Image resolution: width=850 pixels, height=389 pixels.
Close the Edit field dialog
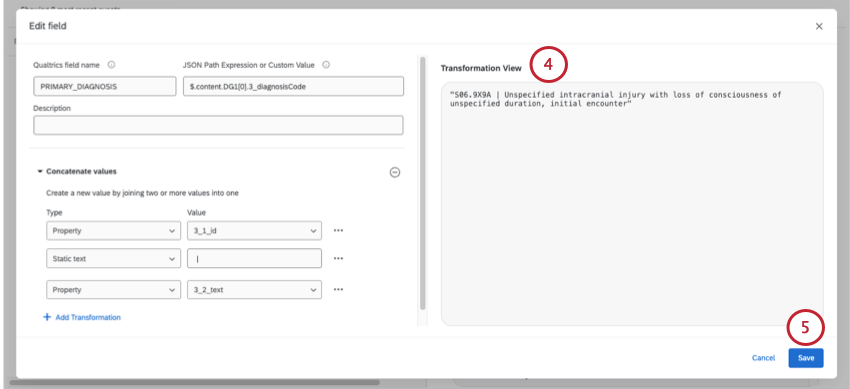click(819, 26)
